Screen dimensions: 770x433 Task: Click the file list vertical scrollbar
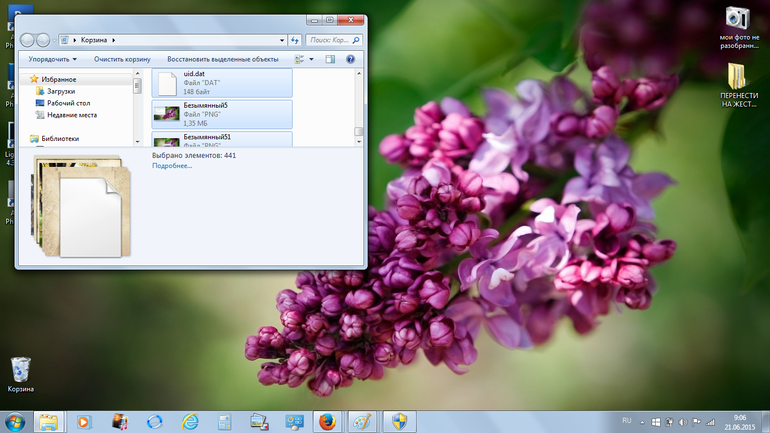(359, 100)
